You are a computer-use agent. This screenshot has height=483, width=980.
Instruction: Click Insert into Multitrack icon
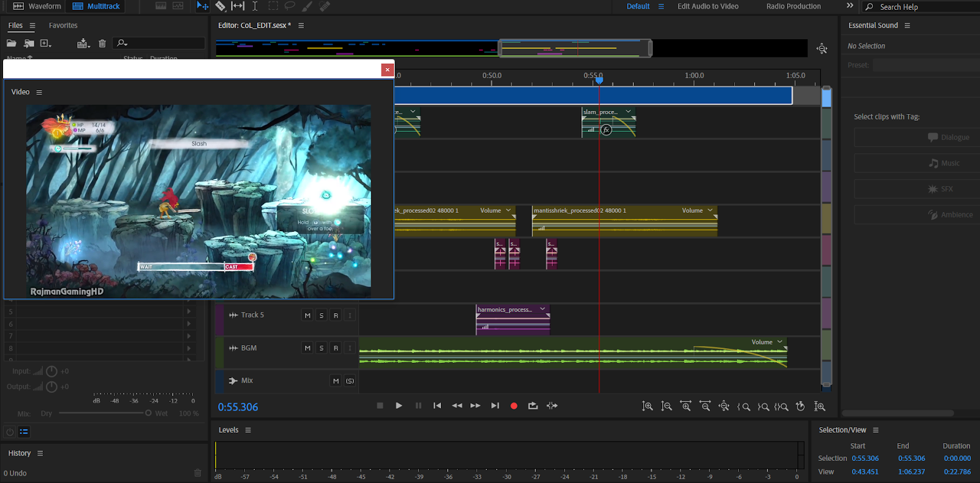coord(83,43)
